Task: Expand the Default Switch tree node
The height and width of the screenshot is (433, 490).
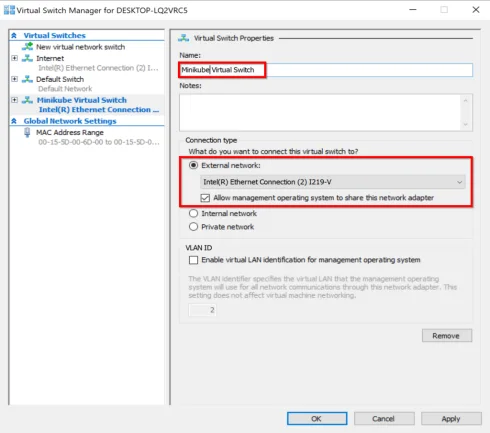Action: click(x=14, y=79)
